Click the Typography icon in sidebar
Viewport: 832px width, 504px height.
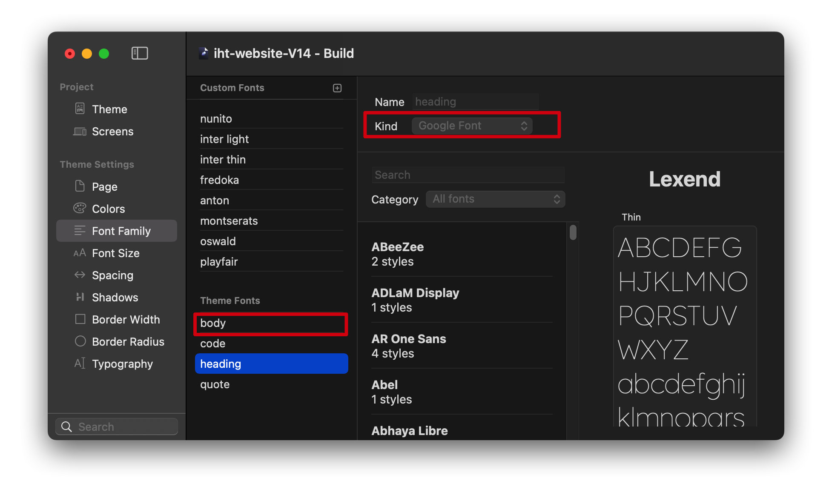tap(80, 363)
